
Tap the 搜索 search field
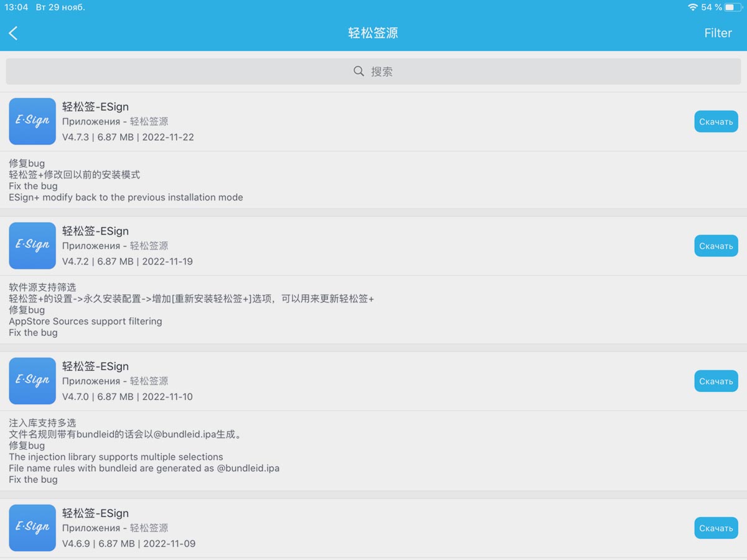coord(374,72)
